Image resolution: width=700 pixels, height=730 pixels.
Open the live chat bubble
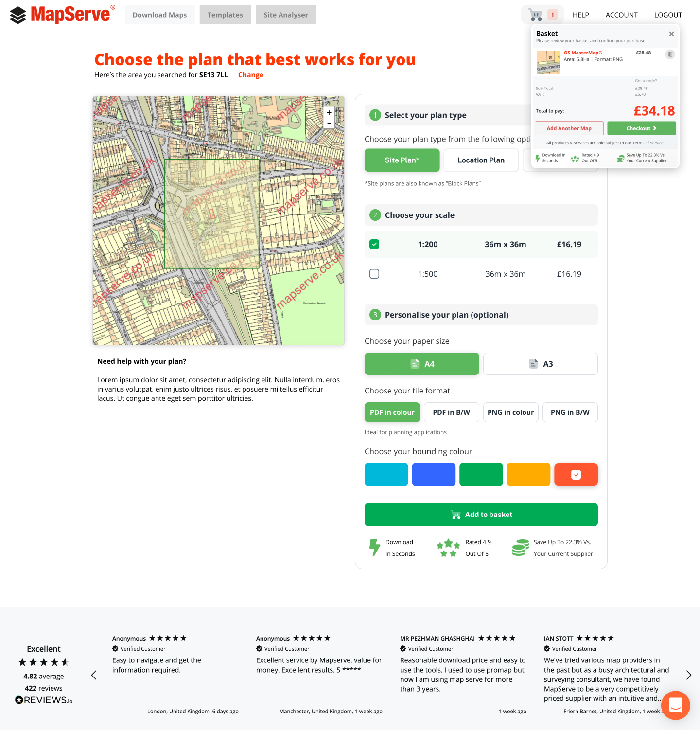(676, 705)
